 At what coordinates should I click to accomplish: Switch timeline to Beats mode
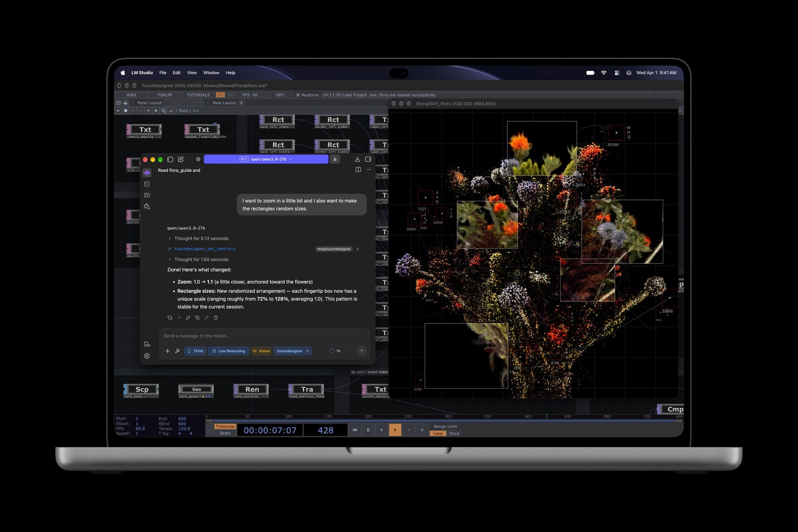pos(225,433)
